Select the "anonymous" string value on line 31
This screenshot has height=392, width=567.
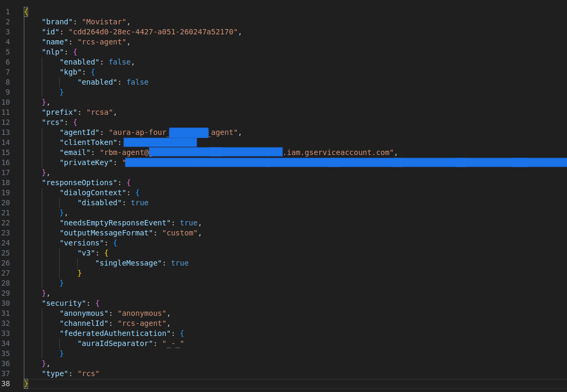142,314
